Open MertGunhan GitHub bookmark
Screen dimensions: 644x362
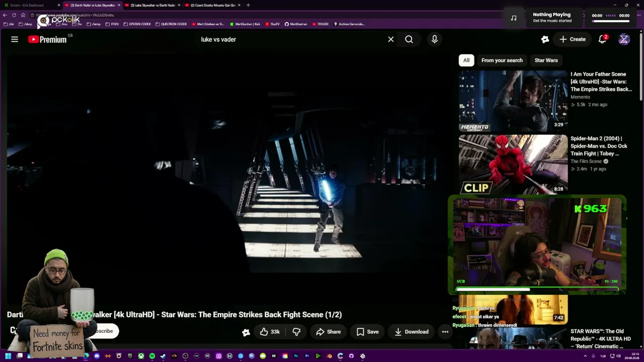click(296, 24)
